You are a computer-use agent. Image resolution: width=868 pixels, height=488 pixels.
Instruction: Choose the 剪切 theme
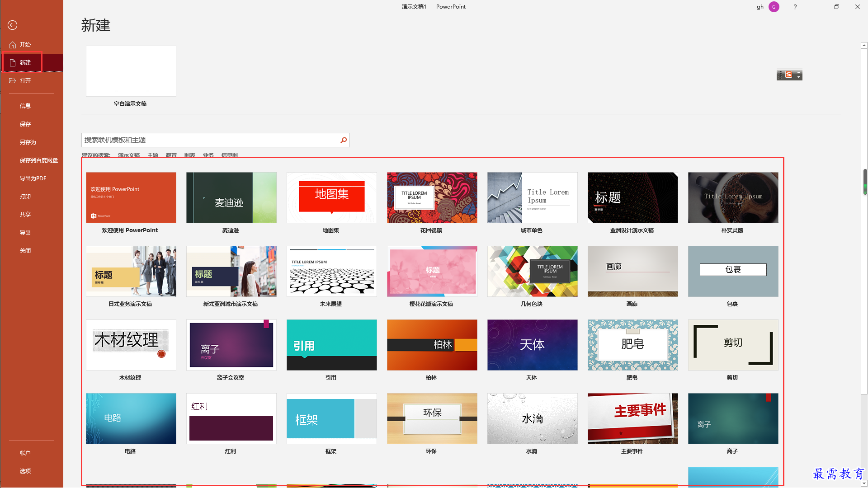pos(733,345)
